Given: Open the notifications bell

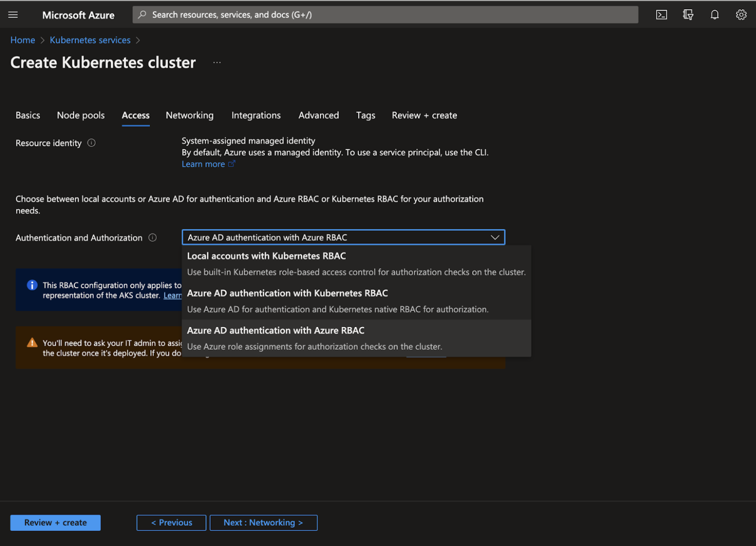Looking at the screenshot, I should [x=715, y=15].
